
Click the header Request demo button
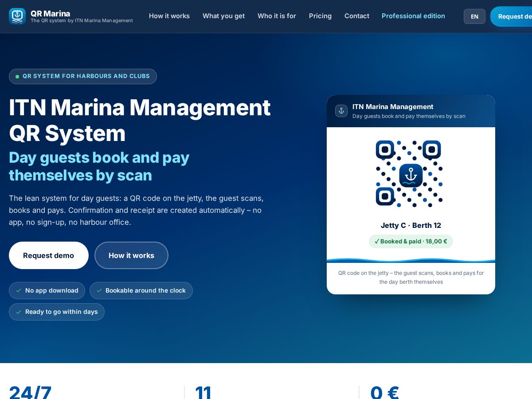point(512,16)
